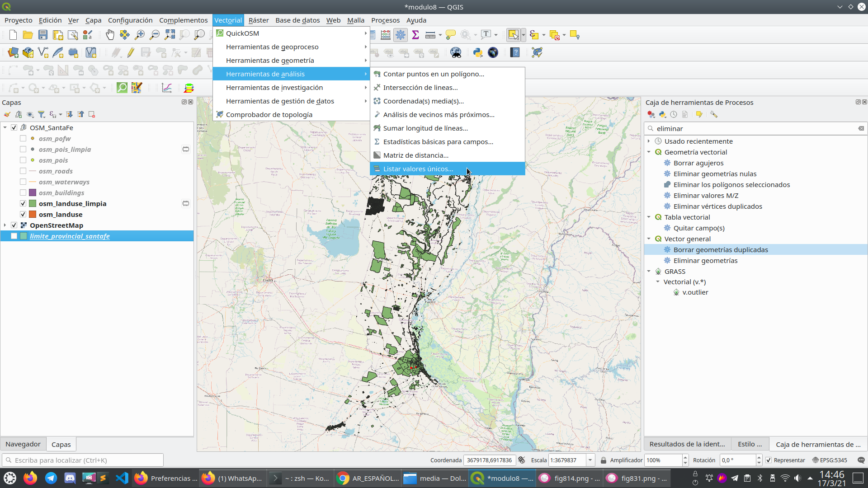Image resolution: width=868 pixels, height=488 pixels.
Task: Open the Escala scale dropdown
Action: tap(590, 460)
